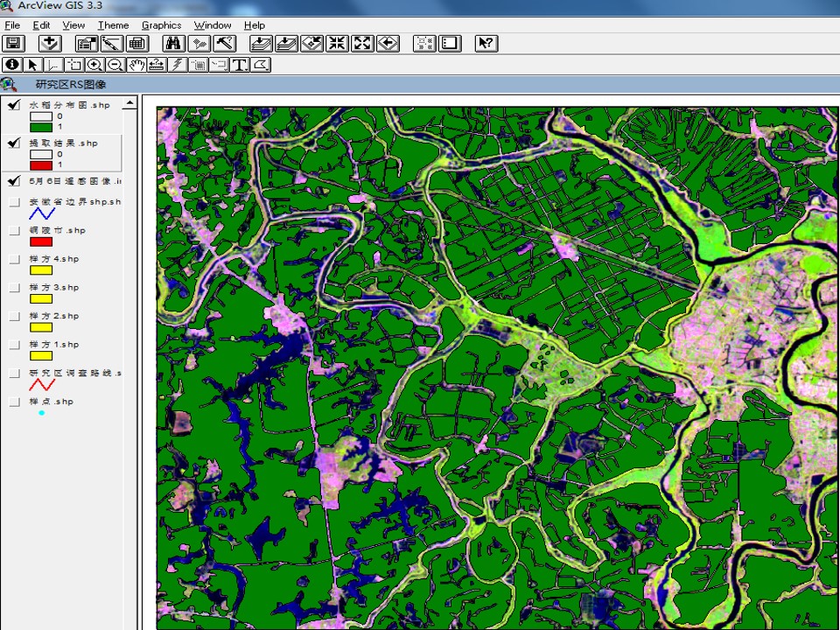Enable the 样点.shp theme checkbox
Image resolution: width=840 pixels, height=630 pixels.
(x=15, y=402)
